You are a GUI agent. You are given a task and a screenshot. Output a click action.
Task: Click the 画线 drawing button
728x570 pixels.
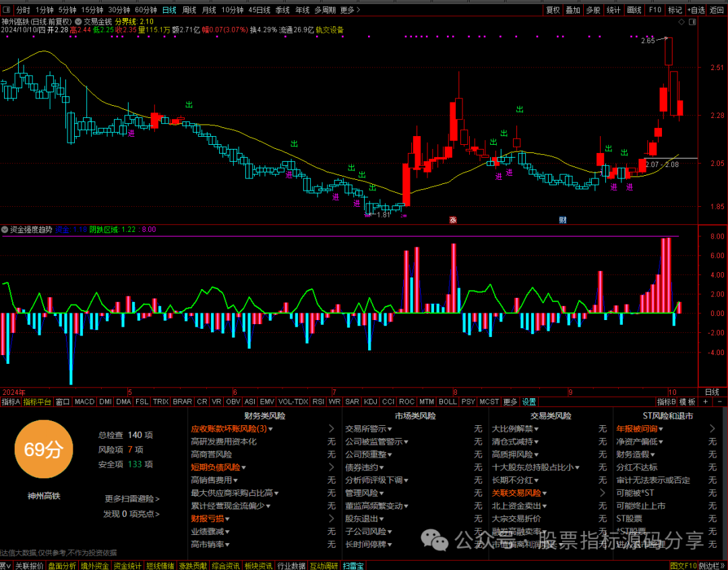coord(634,9)
